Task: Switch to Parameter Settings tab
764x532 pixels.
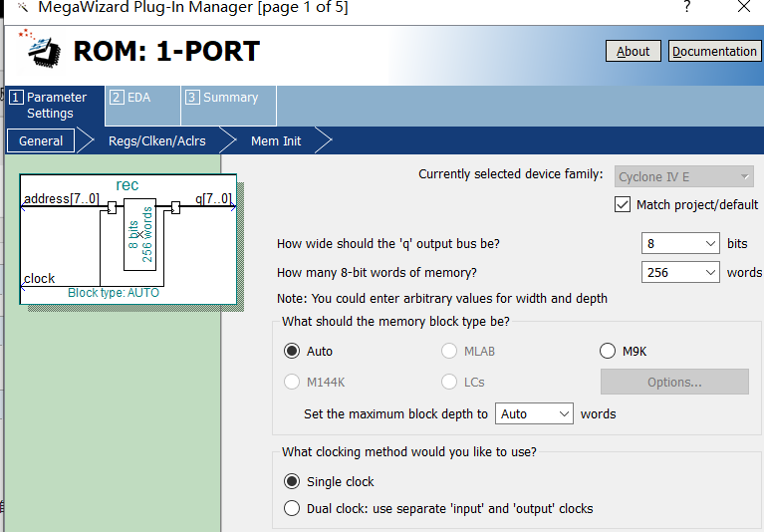Action: (x=55, y=106)
